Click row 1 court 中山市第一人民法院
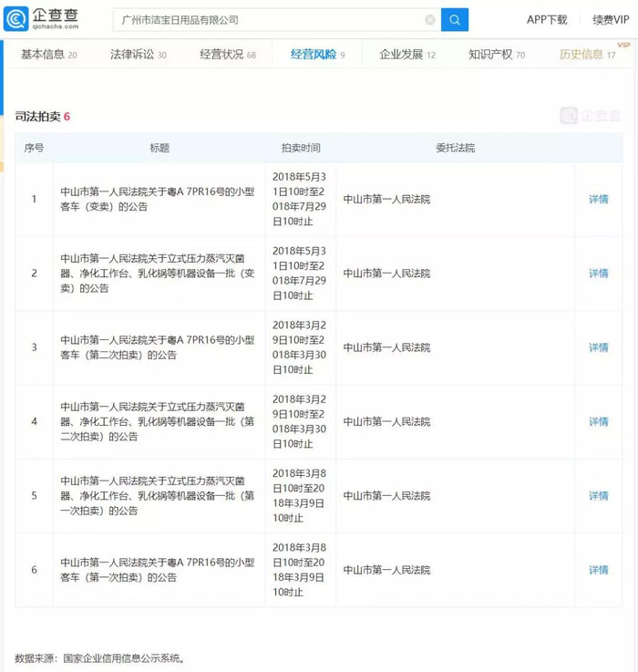Image resolution: width=638 pixels, height=672 pixels. pyautogui.click(x=386, y=200)
